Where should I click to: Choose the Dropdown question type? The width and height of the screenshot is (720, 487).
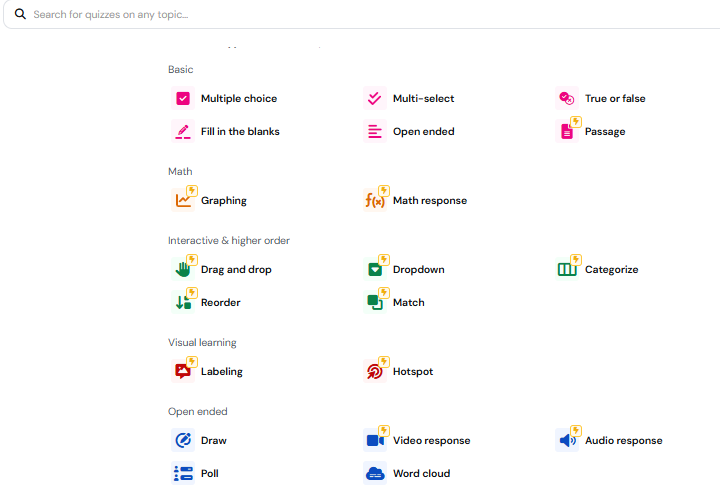pyautogui.click(x=418, y=270)
